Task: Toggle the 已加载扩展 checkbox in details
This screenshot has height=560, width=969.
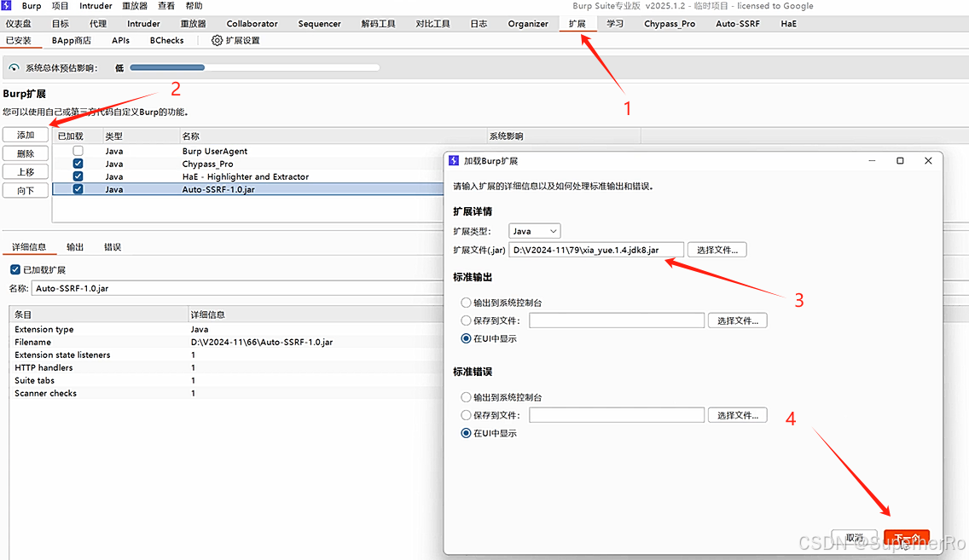Action: tap(15, 270)
